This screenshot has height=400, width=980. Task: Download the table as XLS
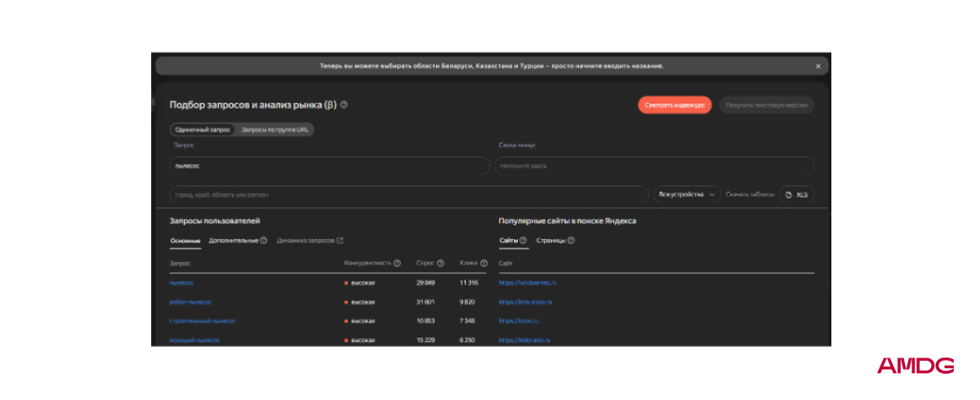pyautogui.click(x=796, y=195)
